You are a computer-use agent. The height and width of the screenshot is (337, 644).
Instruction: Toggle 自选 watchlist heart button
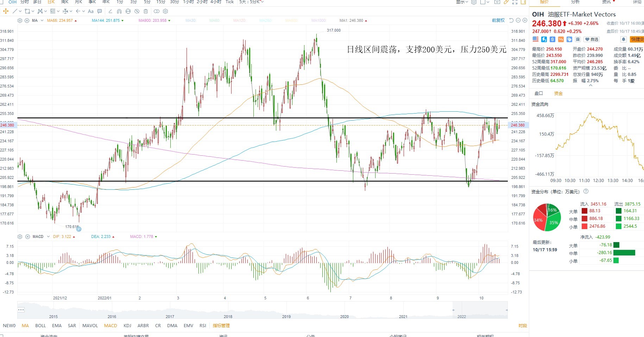[592, 39]
